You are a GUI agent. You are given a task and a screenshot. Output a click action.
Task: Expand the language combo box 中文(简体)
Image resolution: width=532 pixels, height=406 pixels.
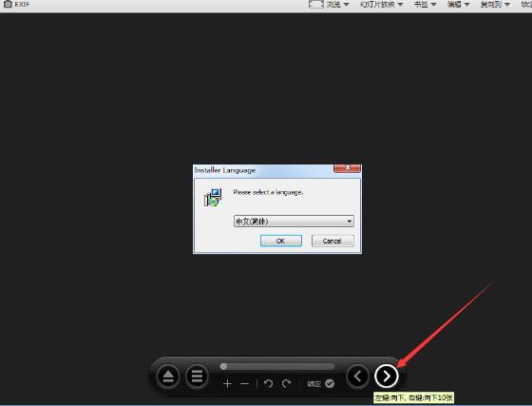[294, 222]
